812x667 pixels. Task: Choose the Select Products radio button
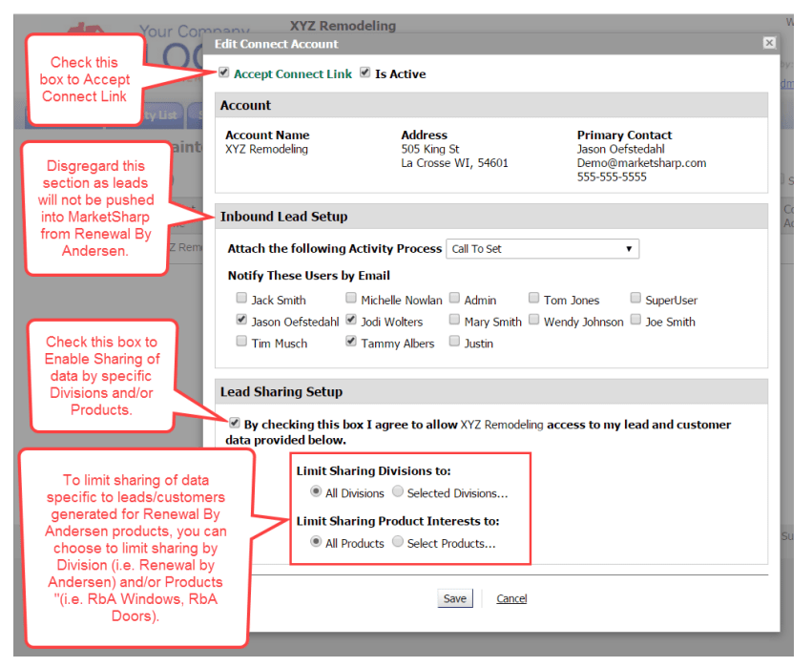[398, 542]
